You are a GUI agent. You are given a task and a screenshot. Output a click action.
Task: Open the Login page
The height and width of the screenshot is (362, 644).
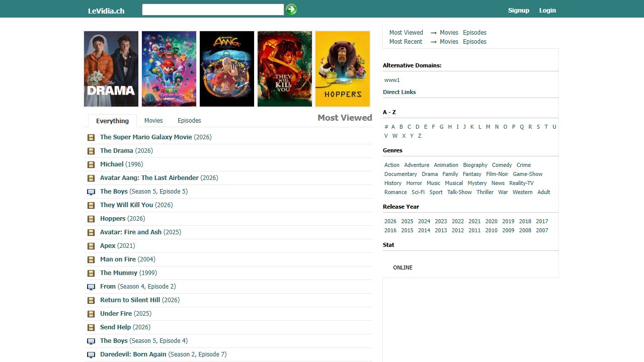[547, 10]
